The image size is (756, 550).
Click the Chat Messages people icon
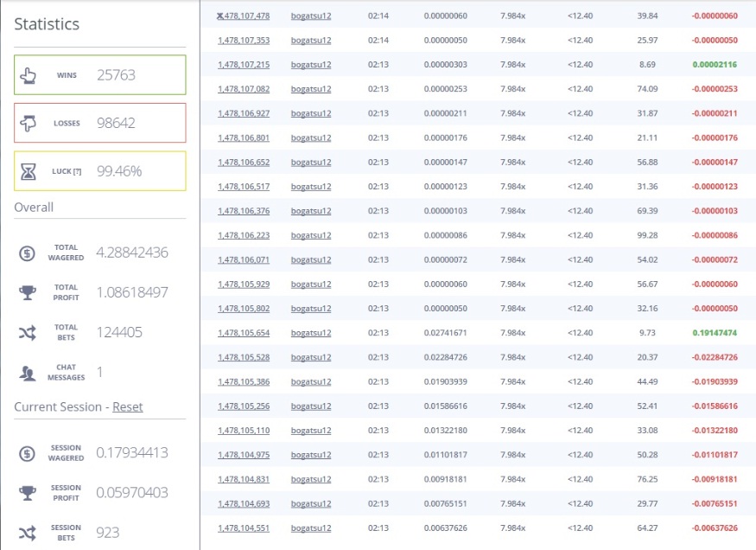27,373
